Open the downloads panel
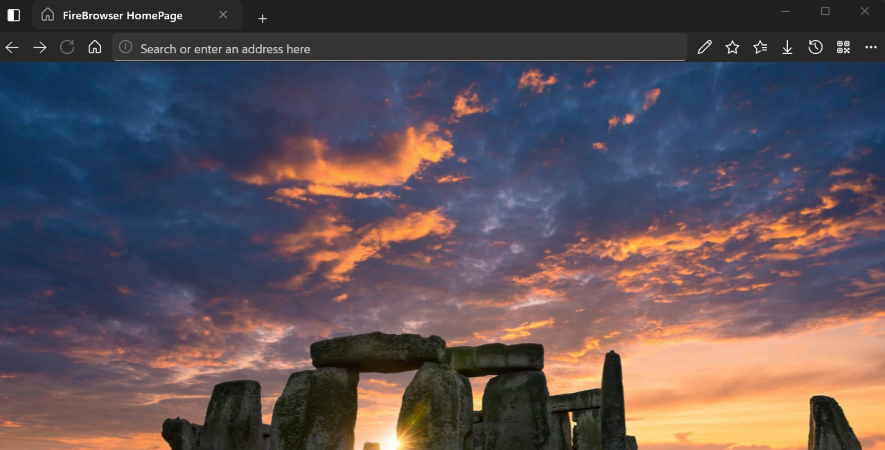 787,47
